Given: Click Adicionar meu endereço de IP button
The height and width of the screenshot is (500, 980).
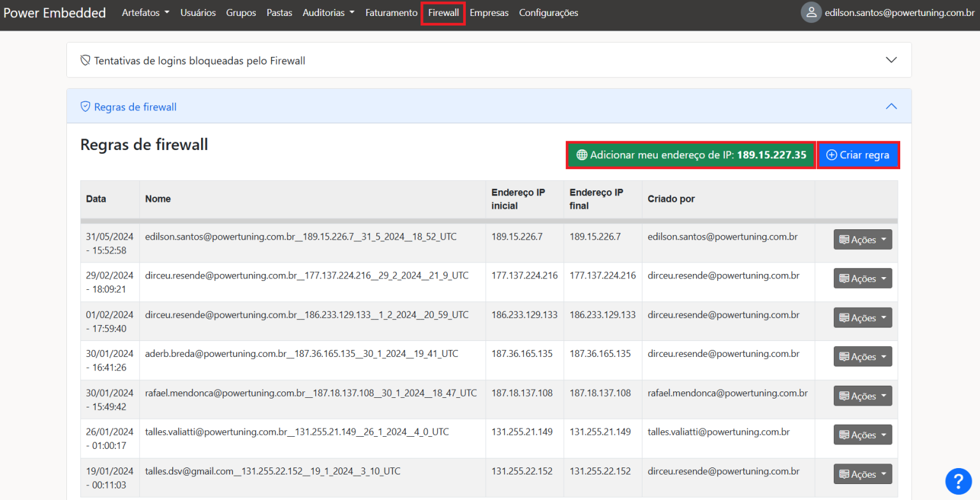Looking at the screenshot, I should [691, 155].
